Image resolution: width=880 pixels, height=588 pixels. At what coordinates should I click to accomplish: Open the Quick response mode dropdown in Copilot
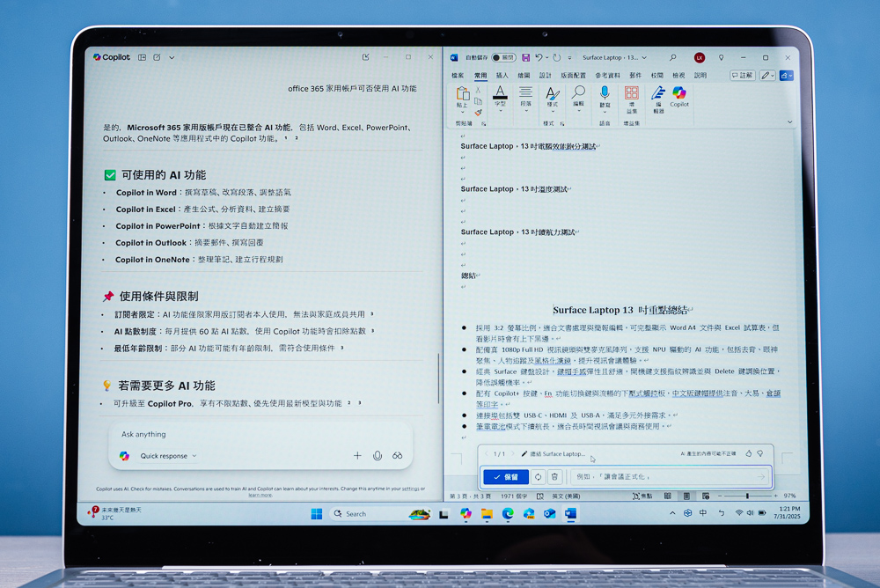tap(168, 455)
